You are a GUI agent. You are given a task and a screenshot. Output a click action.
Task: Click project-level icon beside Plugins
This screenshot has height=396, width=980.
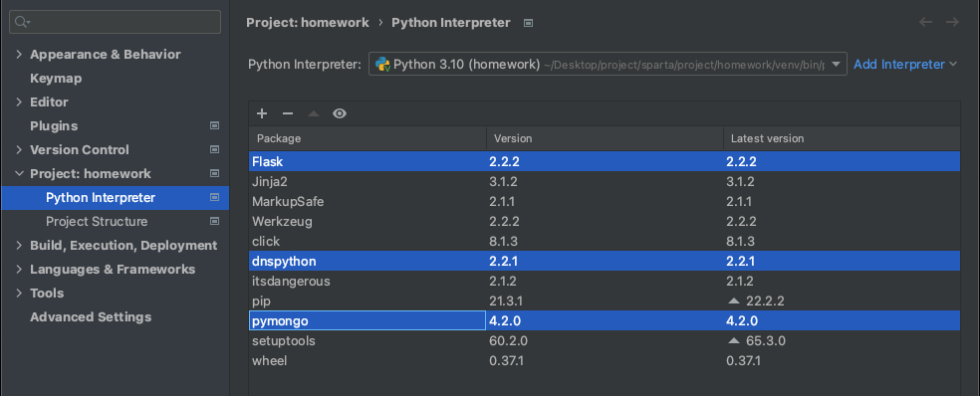[x=214, y=125]
